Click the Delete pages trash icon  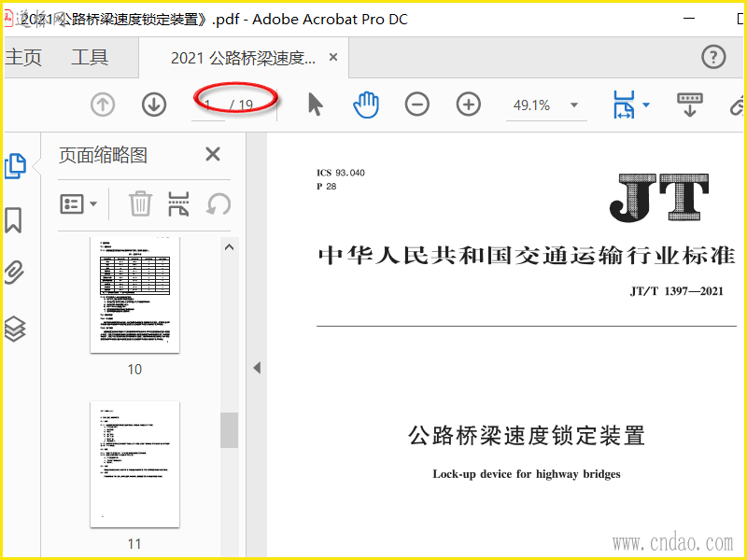[x=141, y=203]
